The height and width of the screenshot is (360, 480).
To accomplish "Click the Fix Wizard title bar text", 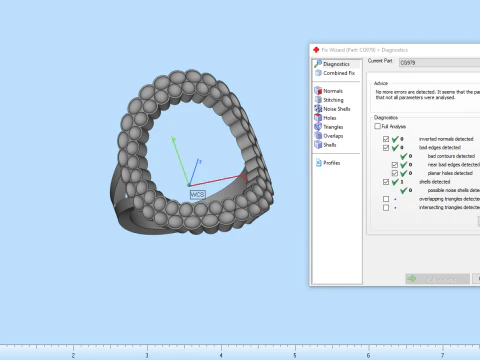I will pyautogui.click(x=365, y=50).
